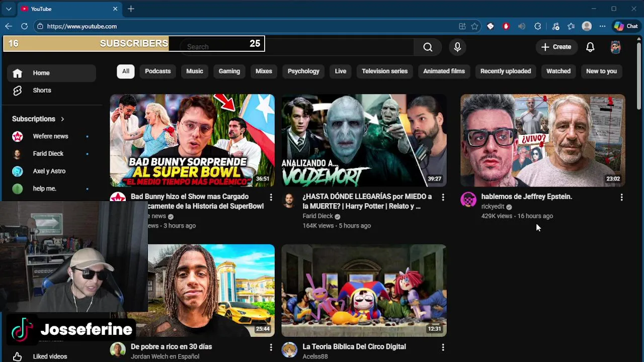The width and height of the screenshot is (644, 362).
Task: Open options menu for De pobre a rico
Action: point(271,347)
